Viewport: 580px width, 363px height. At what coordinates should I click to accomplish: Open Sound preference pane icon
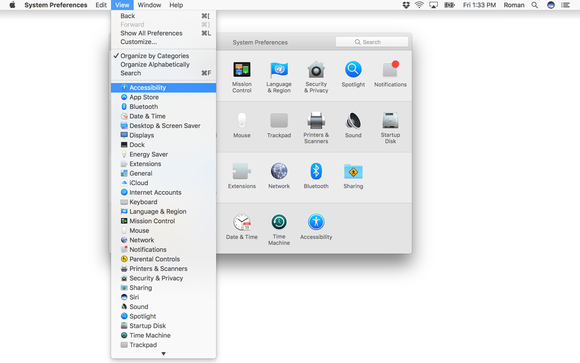[353, 121]
